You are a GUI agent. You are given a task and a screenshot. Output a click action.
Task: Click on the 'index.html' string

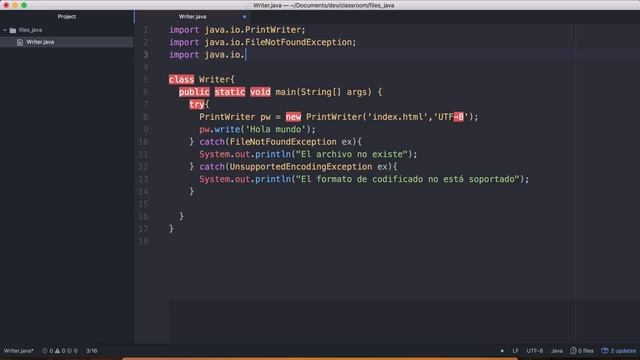pyautogui.click(x=398, y=117)
